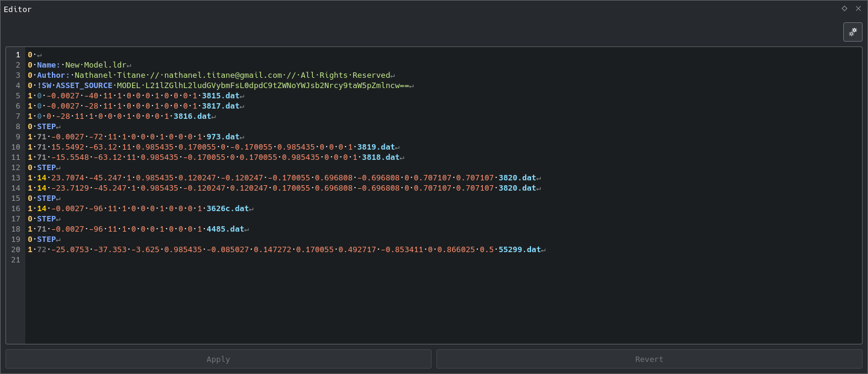This screenshot has width=868, height=374.
Task: Click the STEP command on line 15
Action: click(46, 198)
